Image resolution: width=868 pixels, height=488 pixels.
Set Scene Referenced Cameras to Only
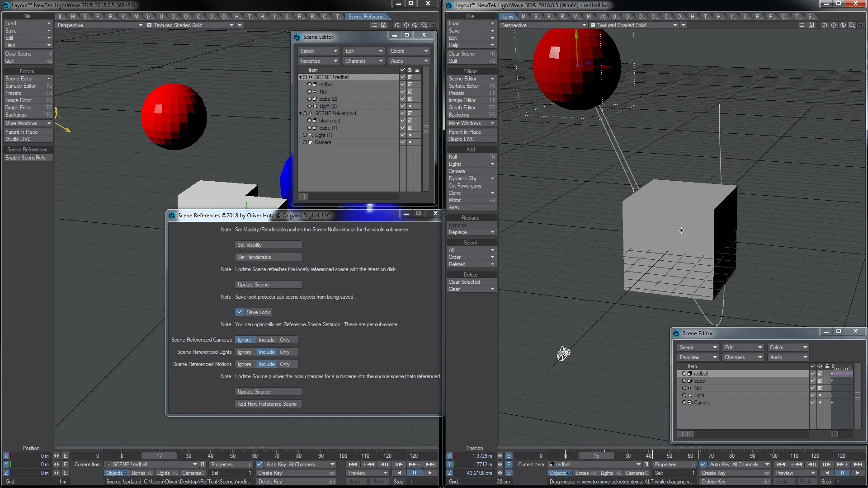tap(285, 340)
